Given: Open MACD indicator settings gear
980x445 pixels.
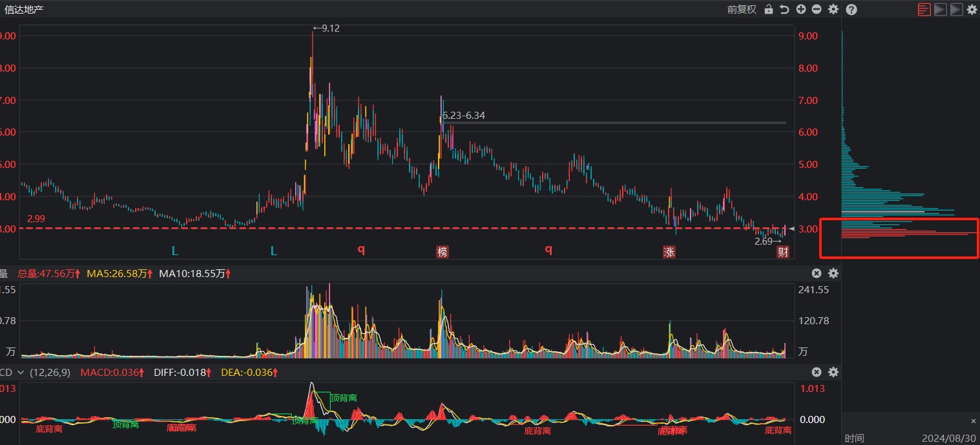Looking at the screenshot, I should click(833, 372).
